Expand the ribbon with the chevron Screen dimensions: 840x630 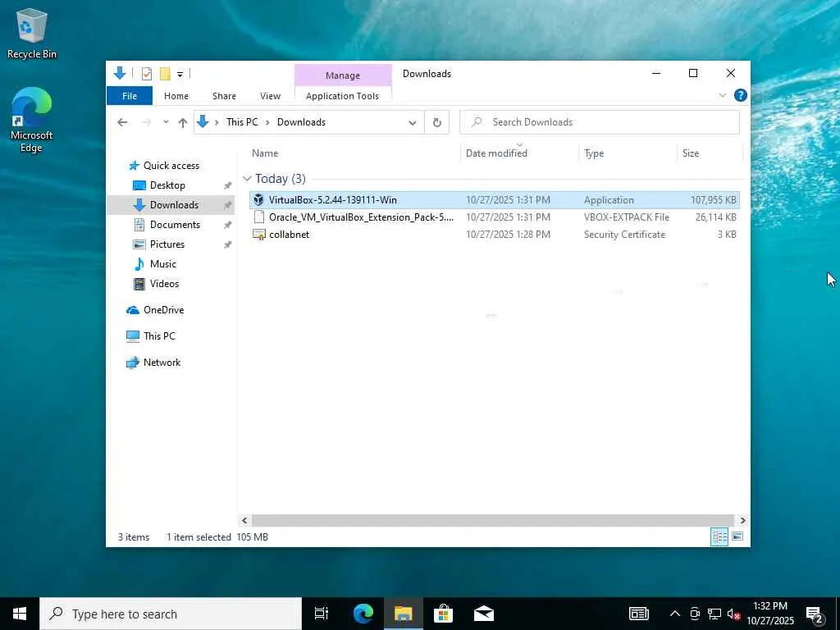(x=722, y=95)
